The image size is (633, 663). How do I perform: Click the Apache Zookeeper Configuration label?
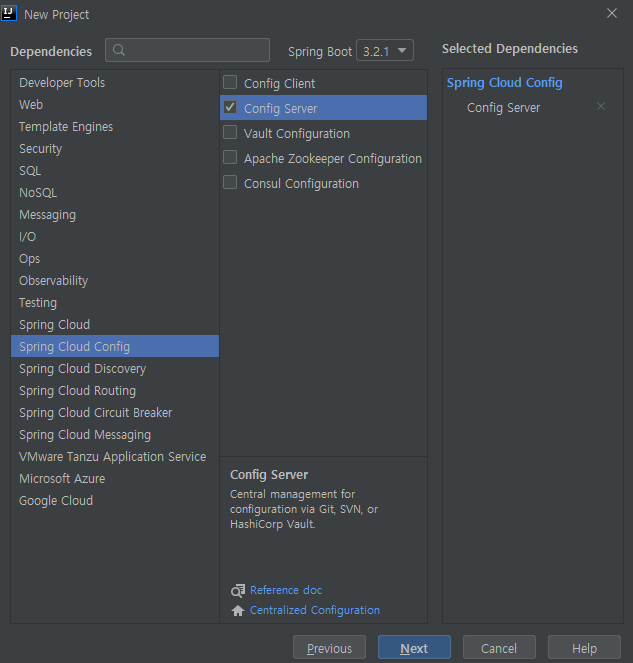tap(333, 159)
